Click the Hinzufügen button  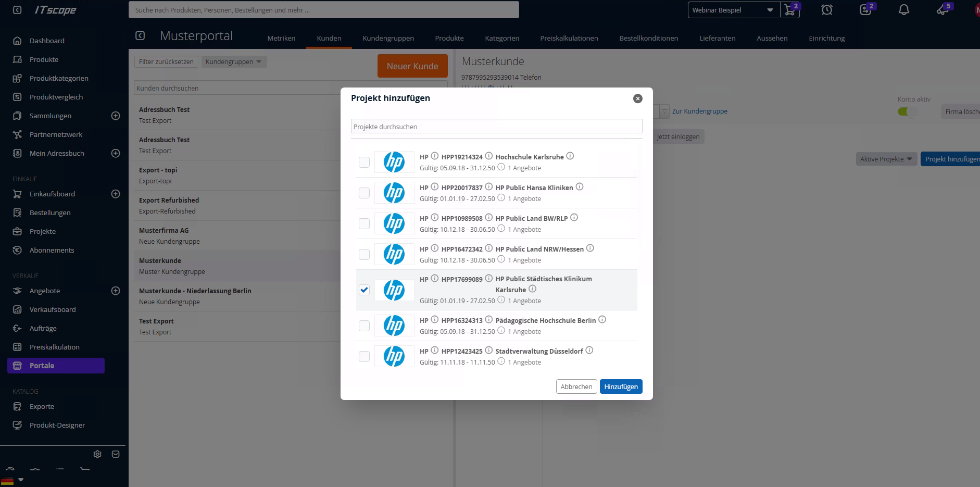pos(621,386)
